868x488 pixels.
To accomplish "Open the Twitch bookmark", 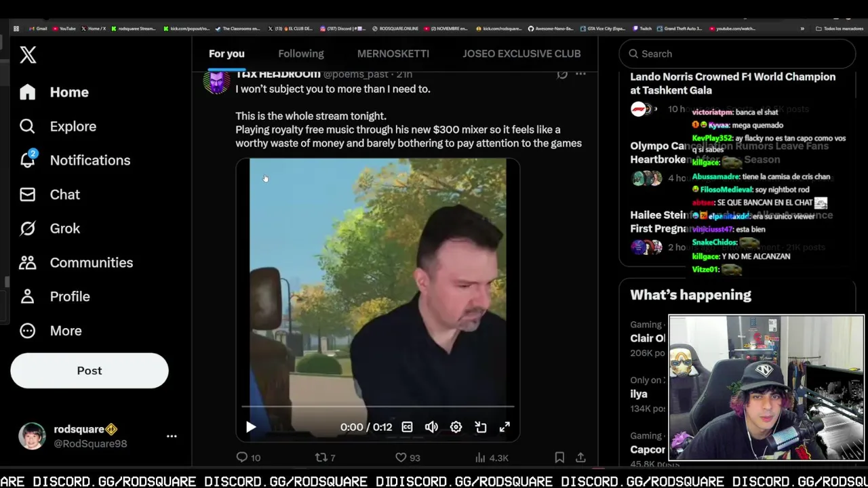I will click(x=642, y=28).
